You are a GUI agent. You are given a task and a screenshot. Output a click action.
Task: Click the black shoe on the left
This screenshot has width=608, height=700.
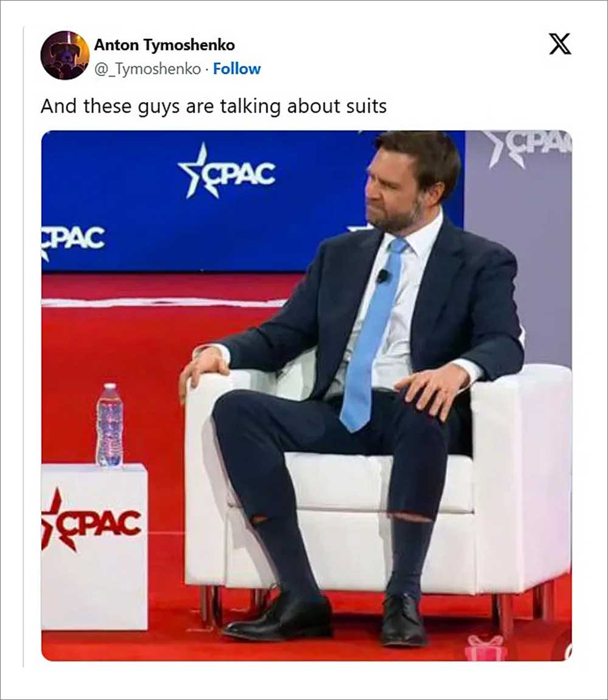pos(278,617)
